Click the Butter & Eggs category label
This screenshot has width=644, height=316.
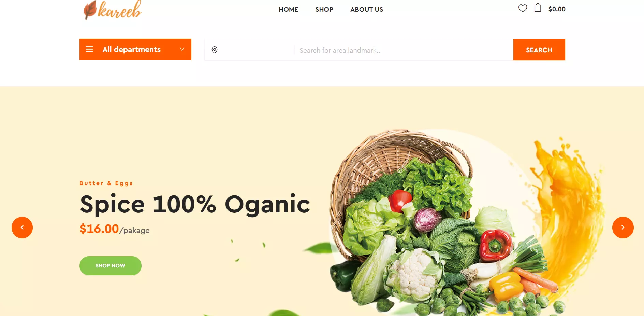[106, 183]
